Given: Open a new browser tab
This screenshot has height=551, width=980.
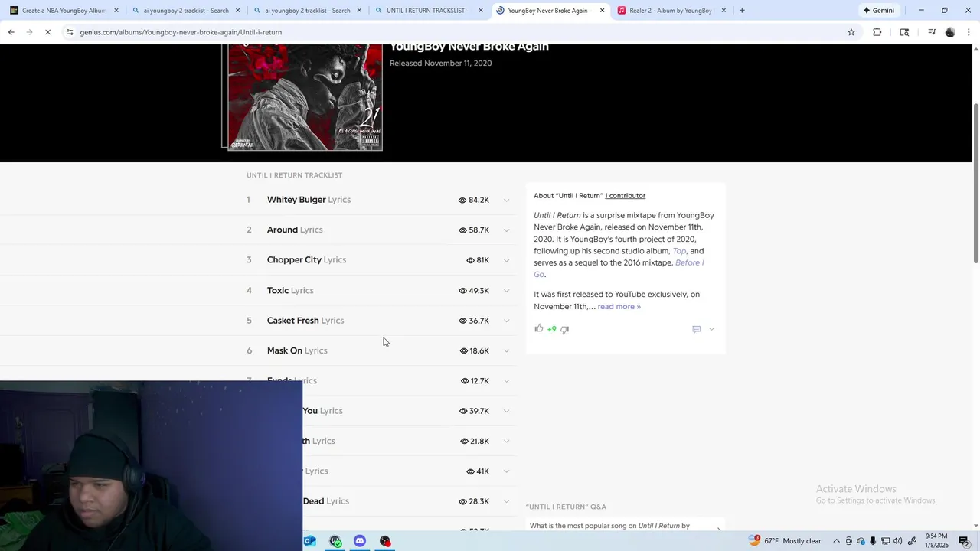Looking at the screenshot, I should point(742,11).
